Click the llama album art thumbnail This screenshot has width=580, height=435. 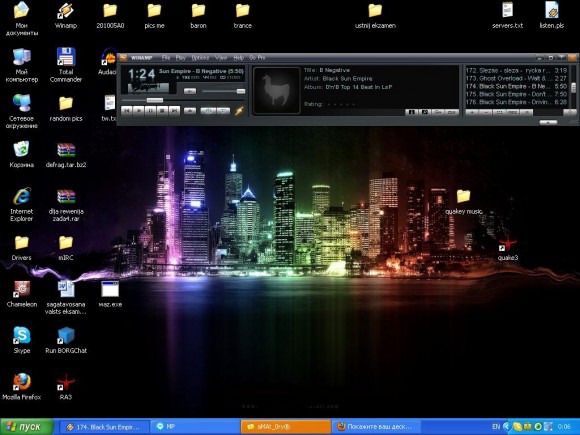pos(276,90)
